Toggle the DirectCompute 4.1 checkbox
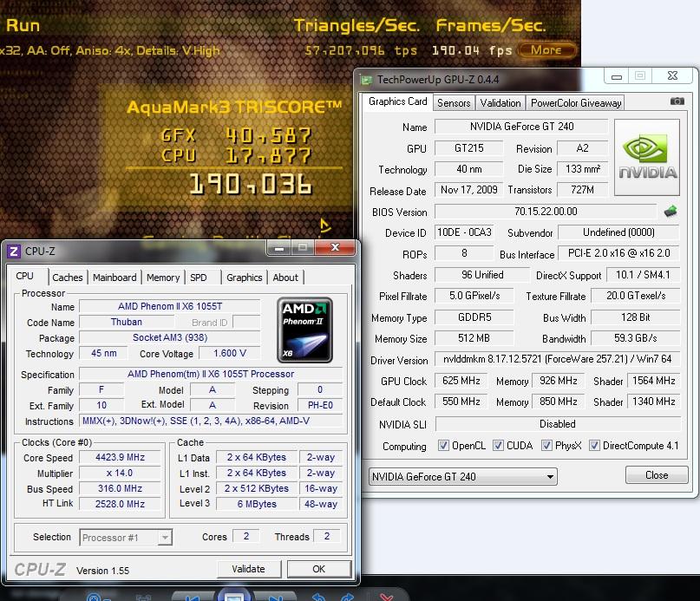The height and width of the screenshot is (601, 700). (594, 445)
